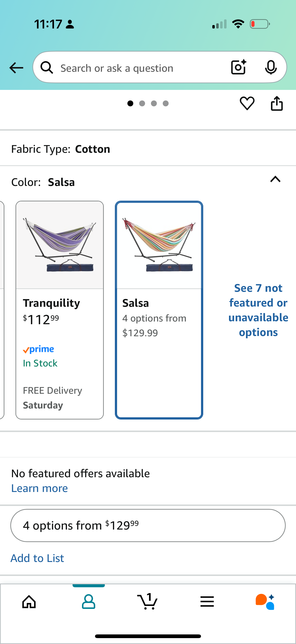The image size is (296, 644).
Task: Open Rufus AI assistant icon
Action: click(265, 602)
